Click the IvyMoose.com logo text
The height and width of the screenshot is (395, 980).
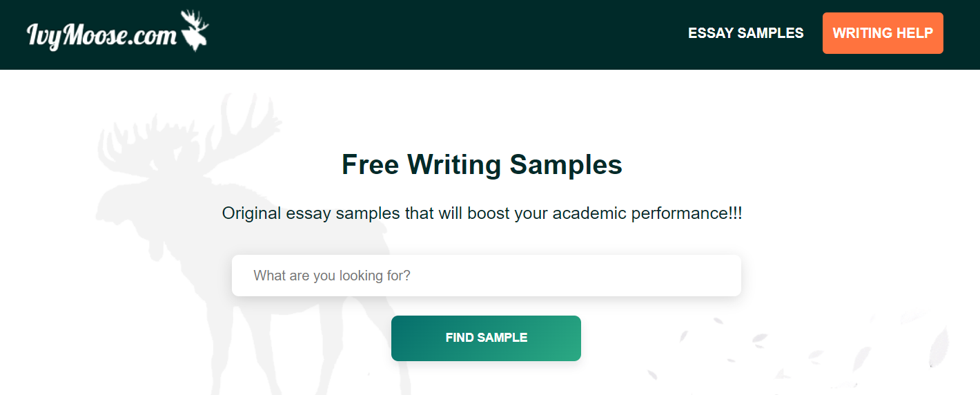pos(101,34)
